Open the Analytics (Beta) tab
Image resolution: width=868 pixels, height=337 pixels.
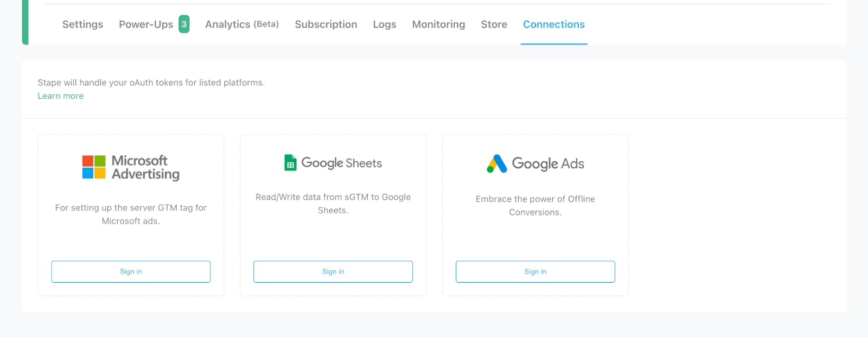[242, 24]
